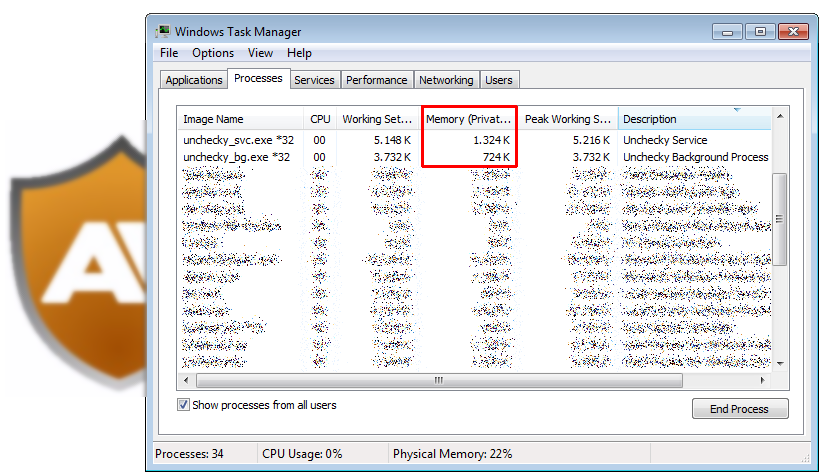The width and height of the screenshot is (822, 476).
Task: Click the CPU Usage: 0% status entry
Action: pos(302,454)
